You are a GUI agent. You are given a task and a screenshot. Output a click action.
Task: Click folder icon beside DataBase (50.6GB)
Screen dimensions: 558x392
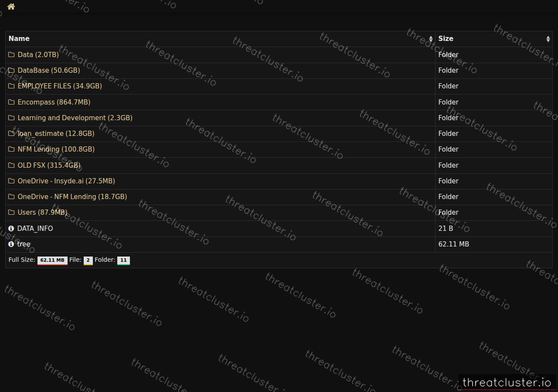coord(11,71)
